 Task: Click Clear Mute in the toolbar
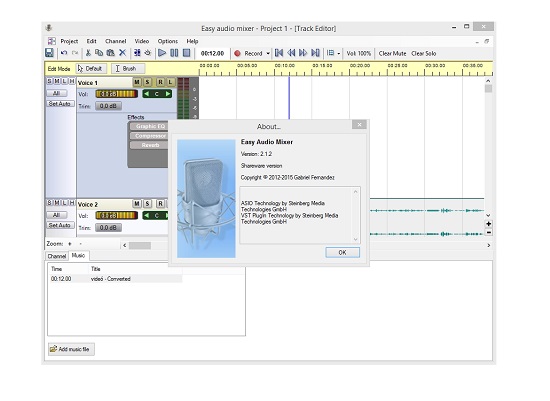[x=392, y=53]
